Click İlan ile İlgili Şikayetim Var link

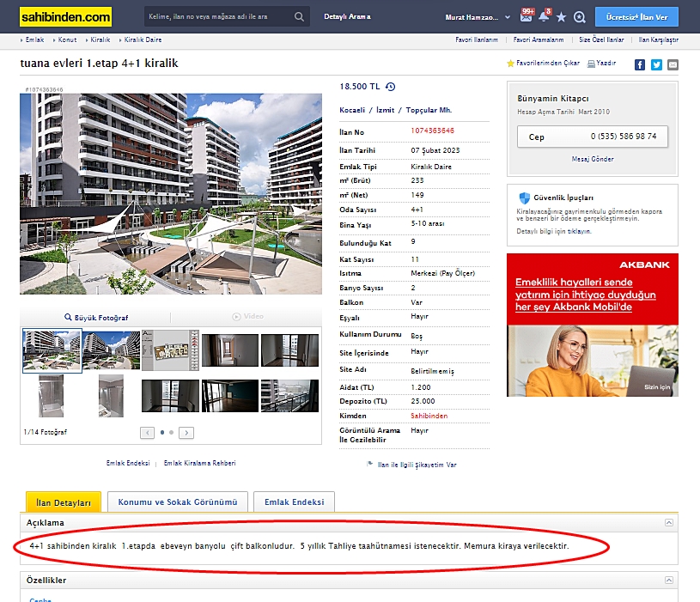point(417,465)
